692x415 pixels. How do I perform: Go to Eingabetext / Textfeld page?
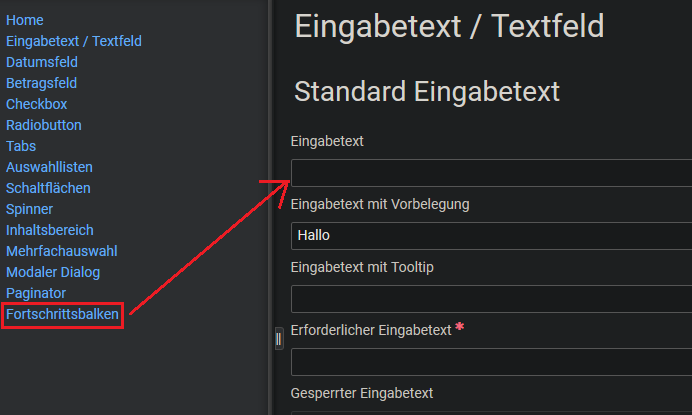click(x=74, y=41)
